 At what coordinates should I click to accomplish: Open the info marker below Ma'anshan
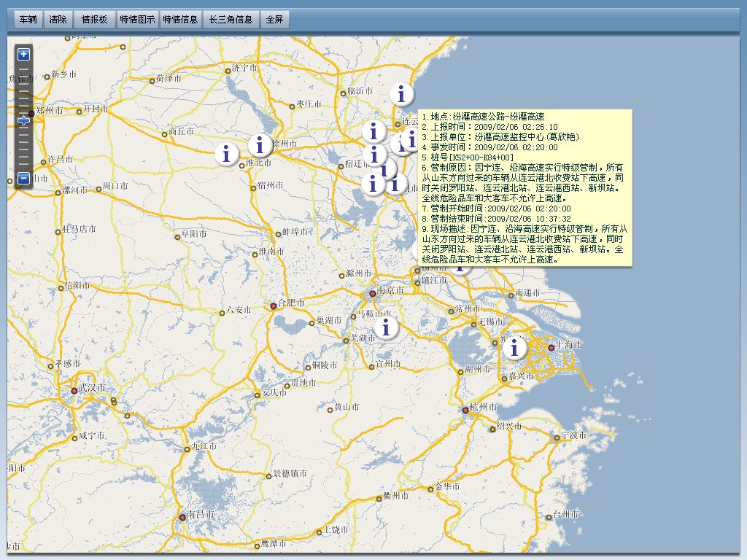tap(386, 327)
